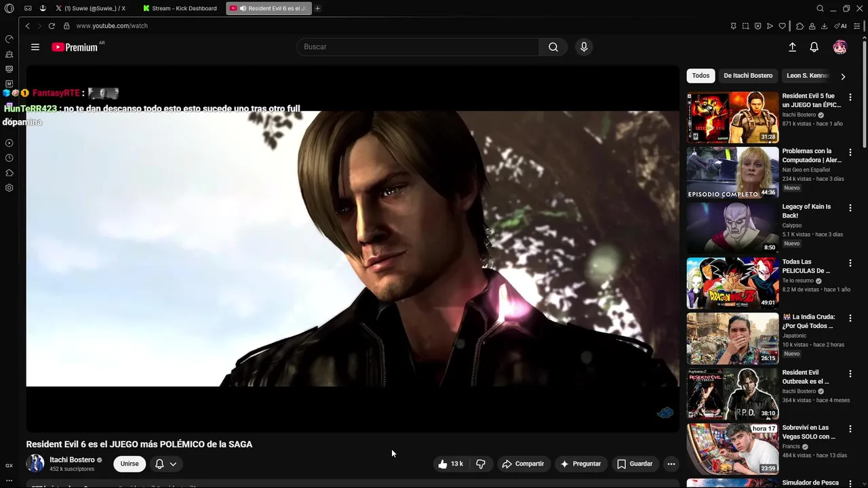This screenshot has height=488, width=868.
Task: Select the Leon S. Kennedy filter chip
Action: tap(807, 76)
